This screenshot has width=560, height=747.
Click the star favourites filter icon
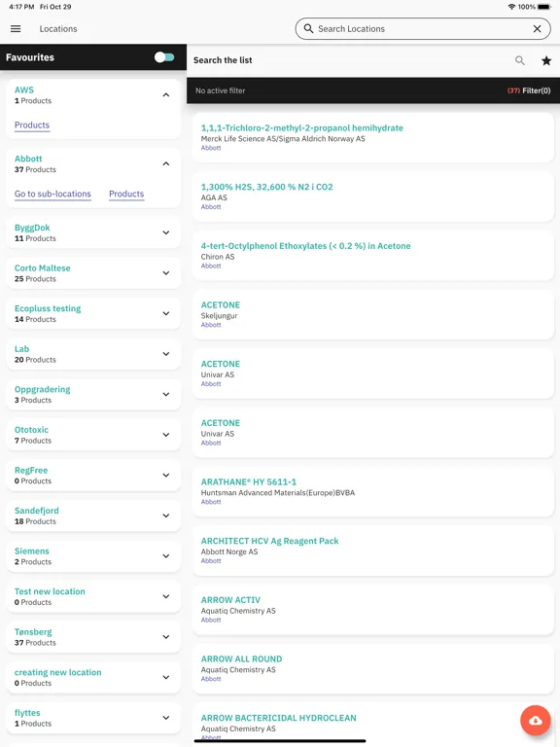(546, 60)
